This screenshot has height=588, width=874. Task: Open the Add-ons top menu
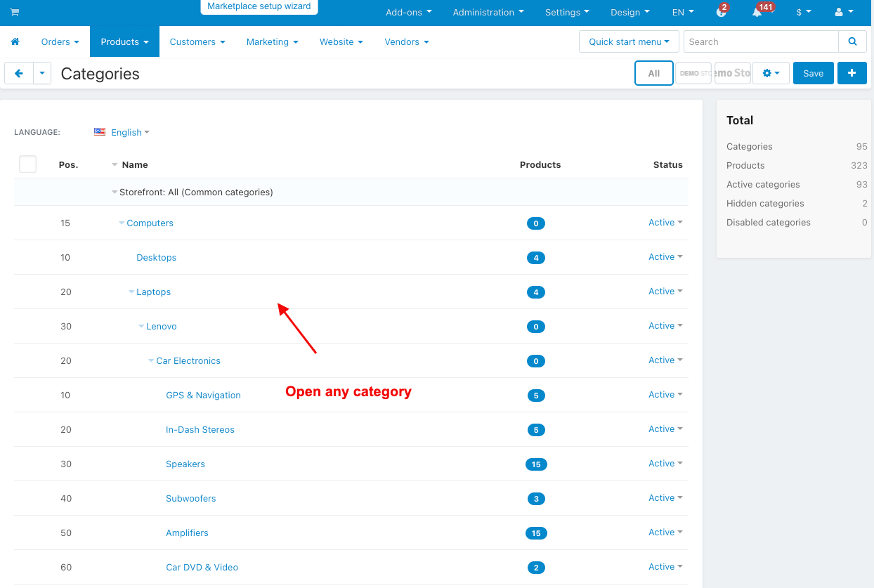409,13
